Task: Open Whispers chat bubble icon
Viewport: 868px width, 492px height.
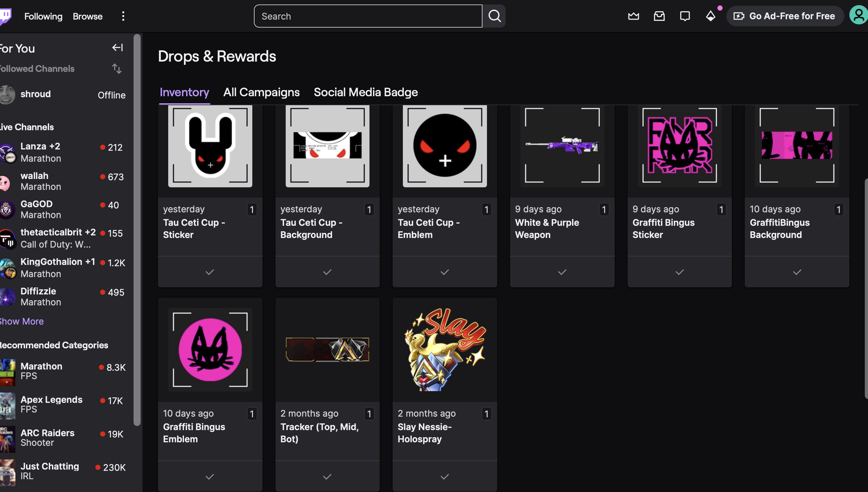Action: tap(685, 16)
